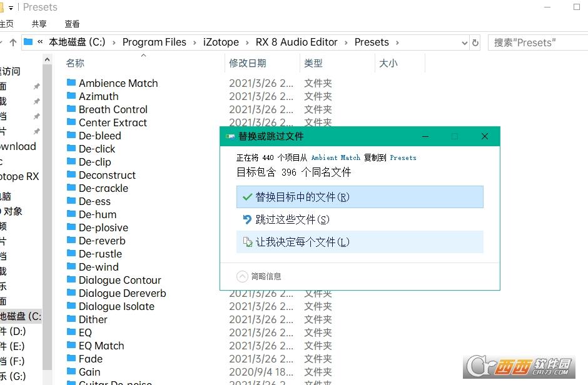Select the De-rustle folder icon
The width and height of the screenshot is (588, 385).
click(x=71, y=253)
